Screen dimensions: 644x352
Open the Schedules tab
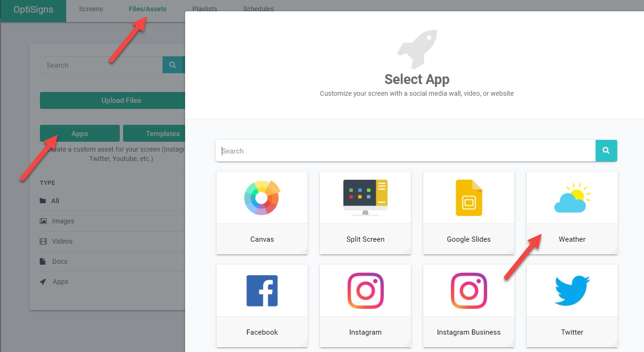point(258,9)
